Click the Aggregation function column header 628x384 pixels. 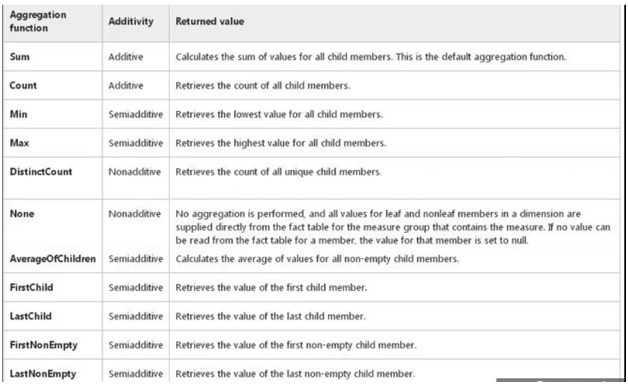(x=38, y=21)
